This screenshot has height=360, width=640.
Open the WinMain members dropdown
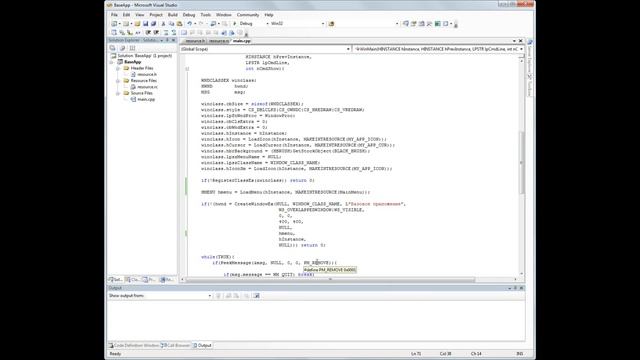click(521, 49)
